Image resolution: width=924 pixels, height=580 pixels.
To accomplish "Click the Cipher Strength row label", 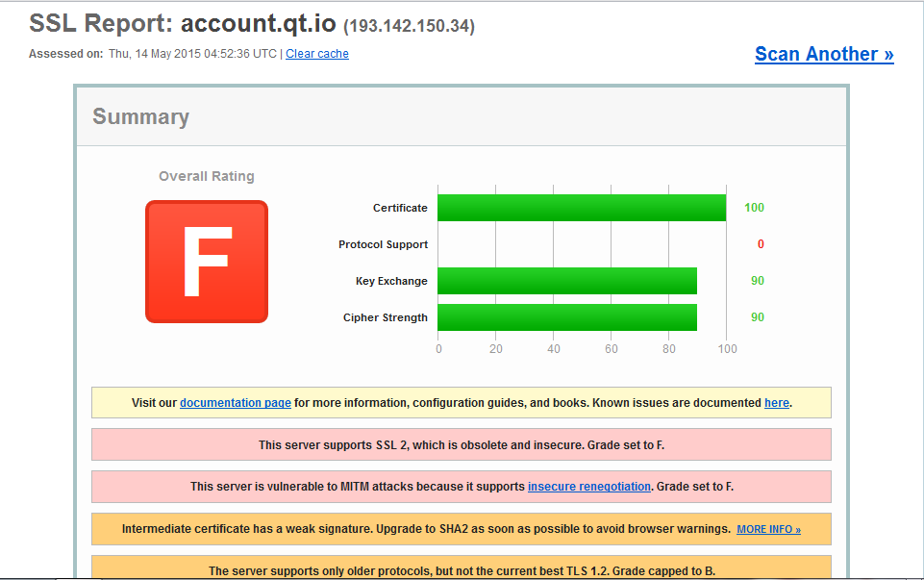I will 386,317.
